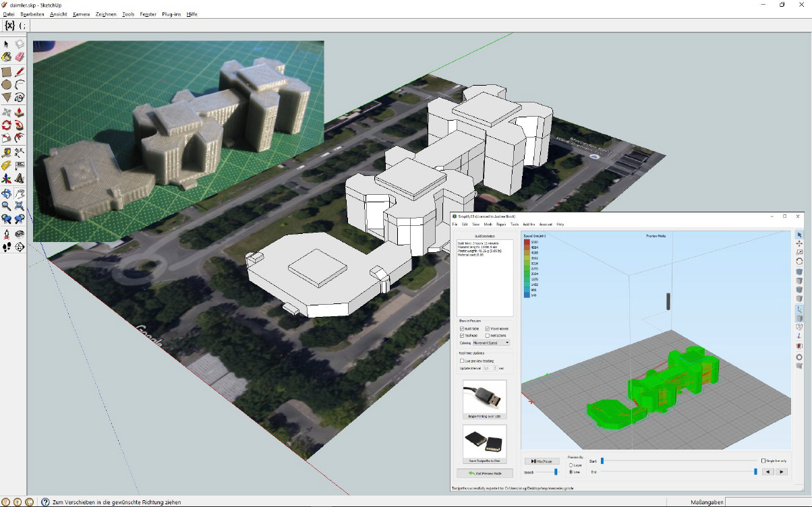Click the Speed slider handle

556,472
